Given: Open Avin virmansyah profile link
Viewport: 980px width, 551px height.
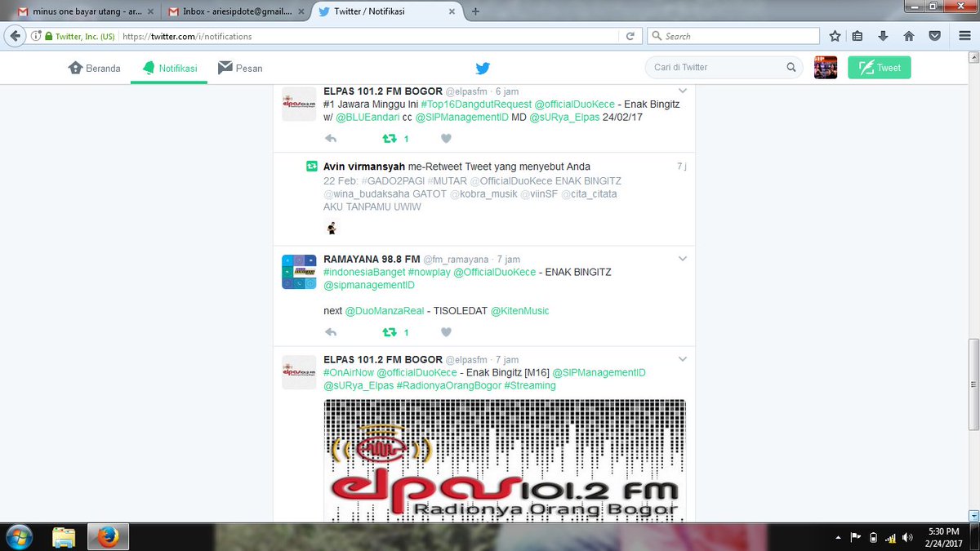Looking at the screenshot, I should pyautogui.click(x=364, y=167).
